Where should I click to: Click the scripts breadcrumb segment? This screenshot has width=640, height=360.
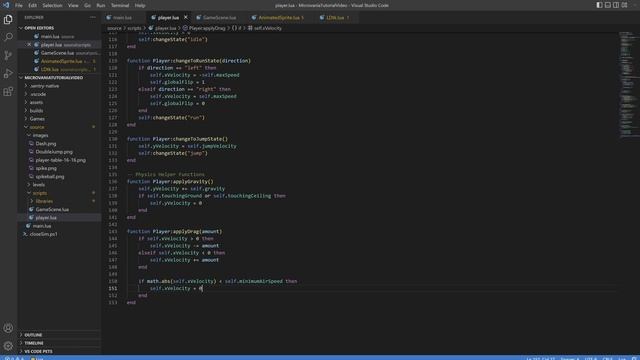134,28
